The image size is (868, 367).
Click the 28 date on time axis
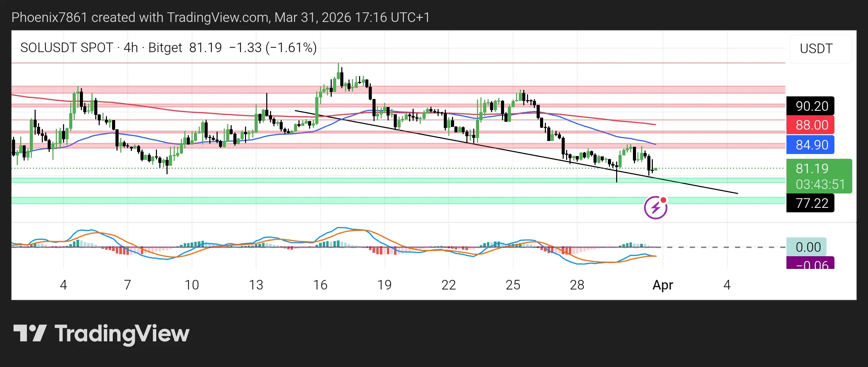(x=577, y=285)
